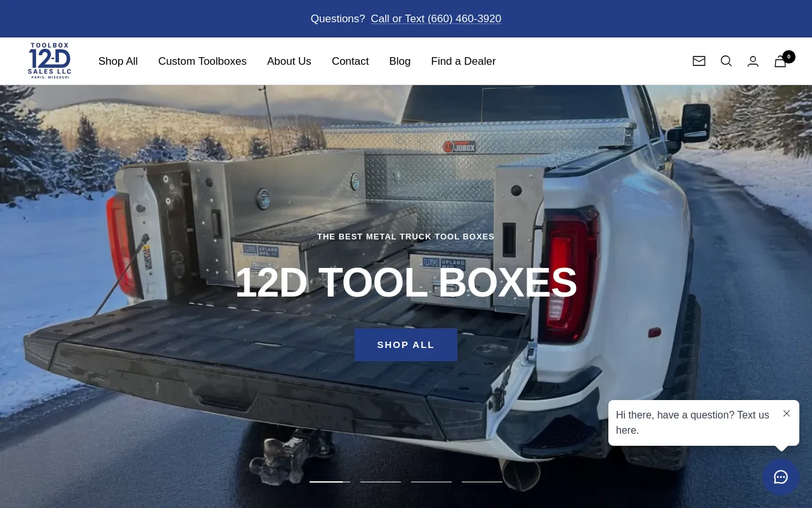Screen dimensions: 812x508
Task: Open the About Us page
Action: (x=289, y=62)
